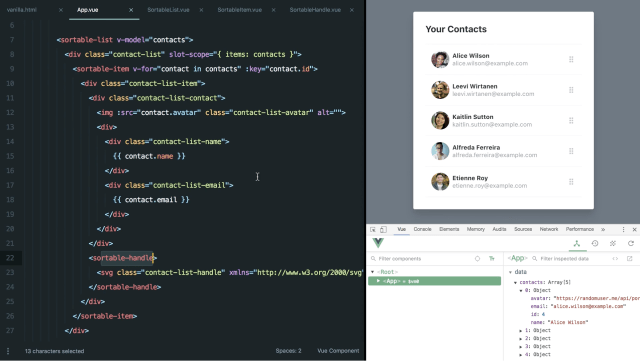Close the SortableItem.vue tab

coord(273,10)
